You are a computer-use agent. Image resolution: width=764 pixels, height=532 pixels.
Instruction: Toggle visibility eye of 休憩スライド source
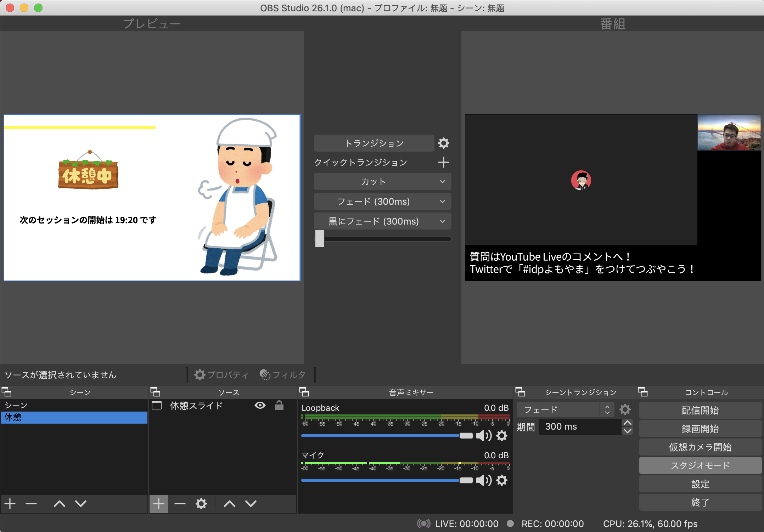[x=260, y=405]
